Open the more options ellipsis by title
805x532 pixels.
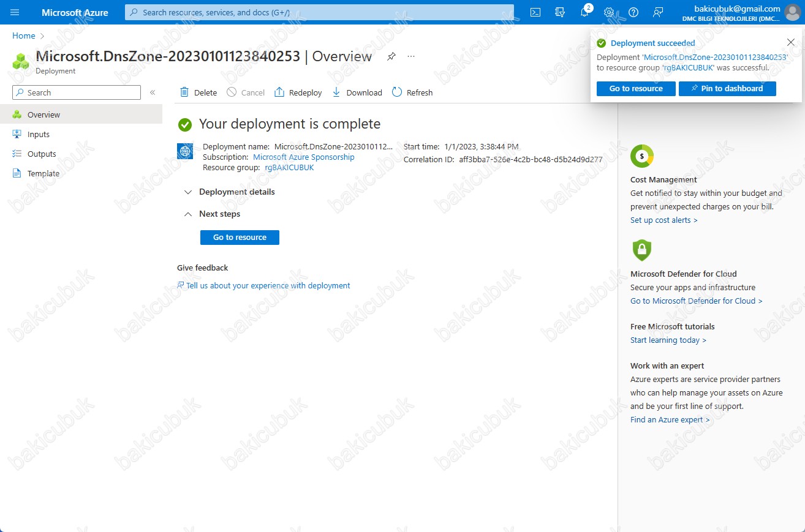[x=411, y=56]
